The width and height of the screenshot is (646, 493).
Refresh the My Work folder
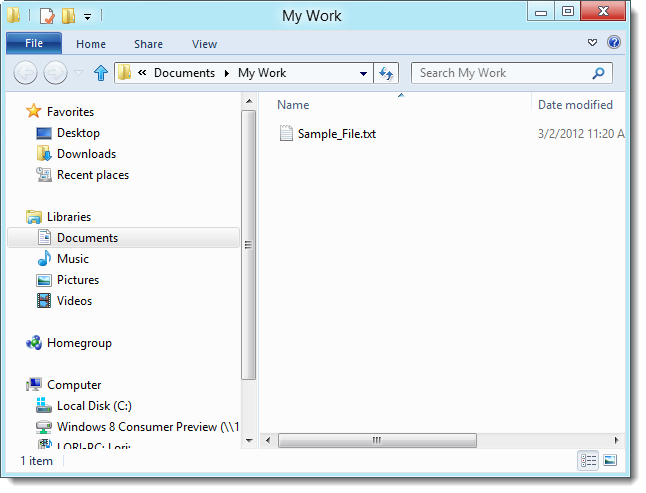click(386, 73)
